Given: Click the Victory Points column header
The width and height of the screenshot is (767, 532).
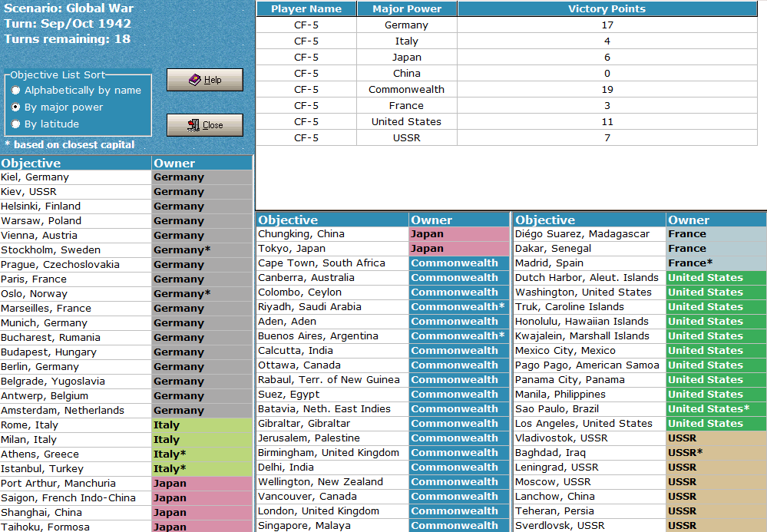Looking at the screenshot, I should click(x=607, y=8).
